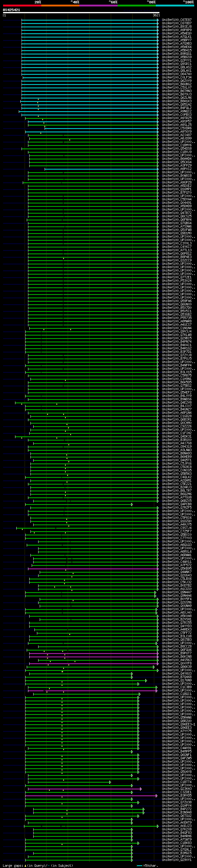Click the label UniRef100_A5BGS9

pos(177,57)
